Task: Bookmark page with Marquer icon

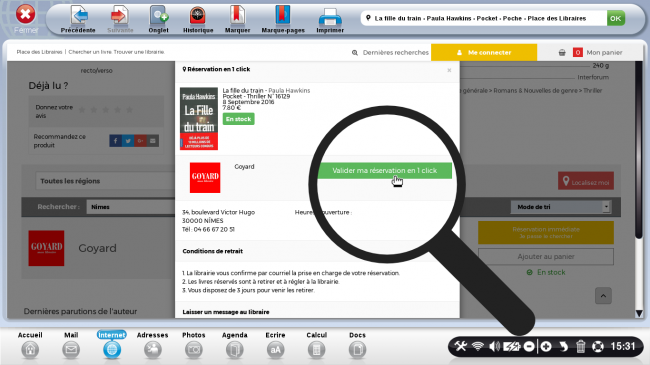Action: [x=237, y=16]
